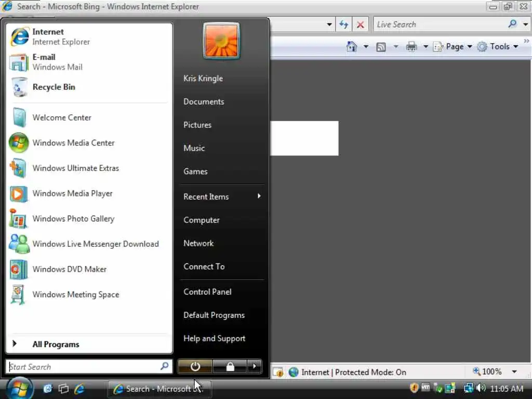Click Show Desktop quick launch icon

[x=47, y=389]
